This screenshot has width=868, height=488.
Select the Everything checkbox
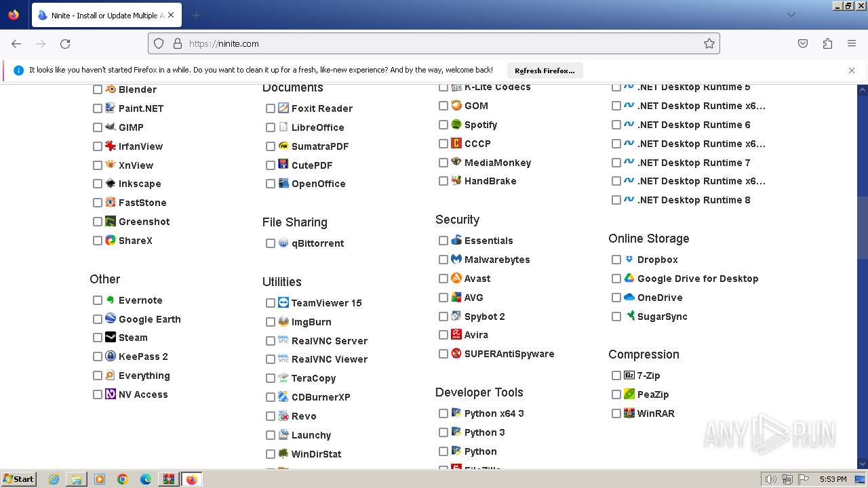pyautogui.click(x=98, y=375)
